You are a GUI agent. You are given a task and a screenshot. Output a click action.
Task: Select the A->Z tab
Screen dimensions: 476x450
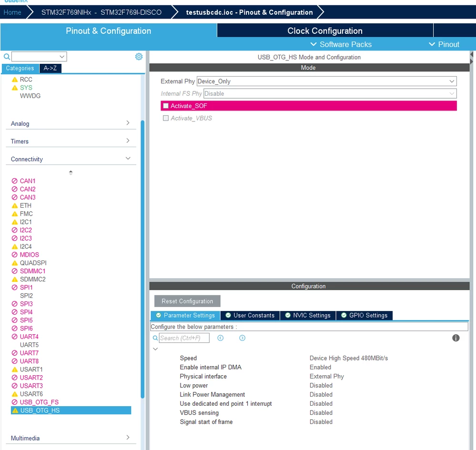51,68
